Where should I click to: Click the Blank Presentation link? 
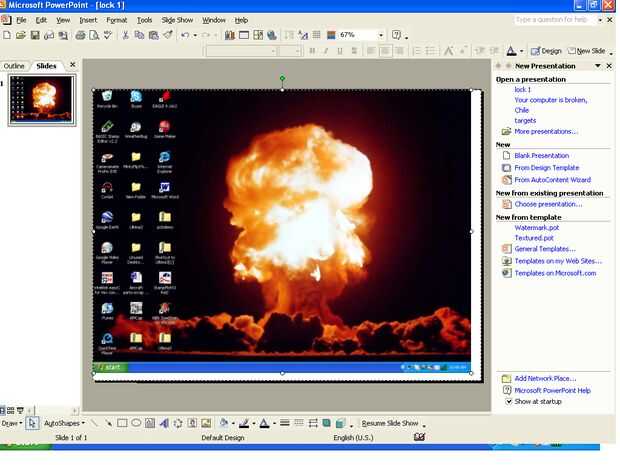coord(542,155)
